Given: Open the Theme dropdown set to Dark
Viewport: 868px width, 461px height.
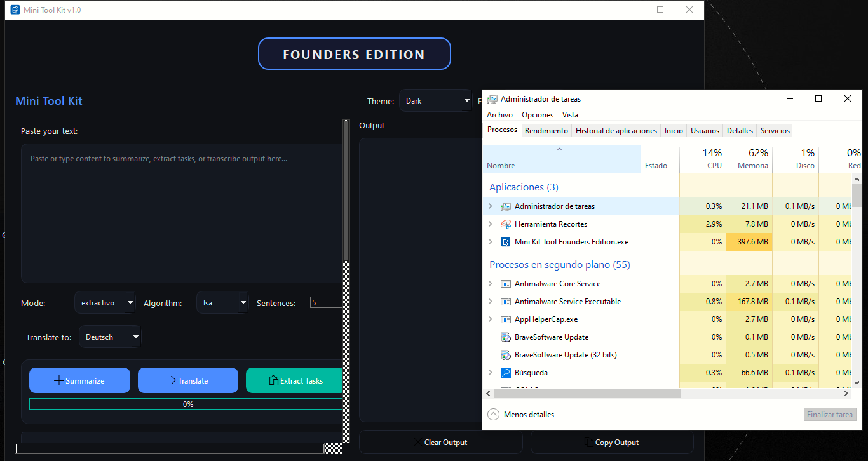Looking at the screenshot, I should (435, 101).
